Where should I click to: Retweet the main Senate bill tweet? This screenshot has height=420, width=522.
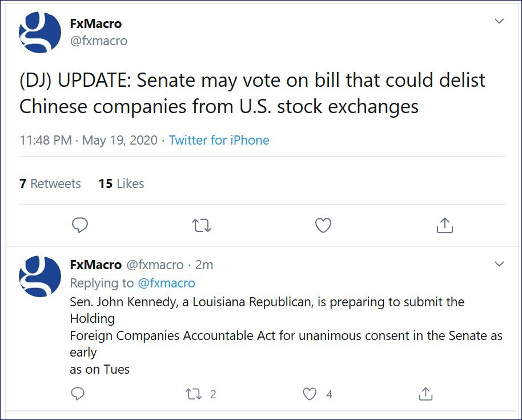pos(202,226)
